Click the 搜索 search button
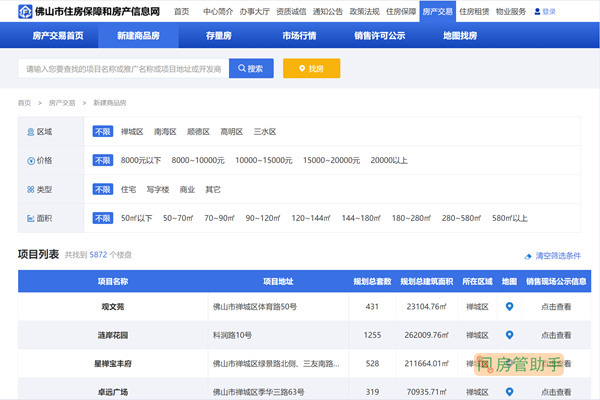 (x=251, y=69)
